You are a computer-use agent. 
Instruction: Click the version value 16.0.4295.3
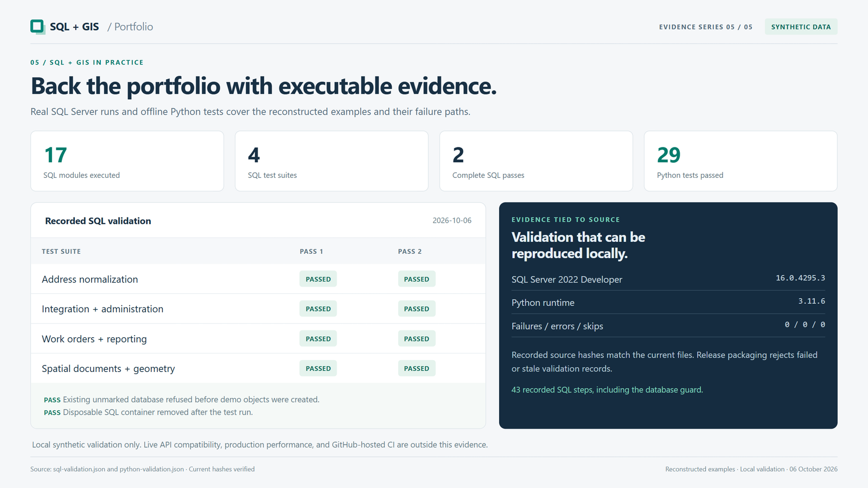(x=800, y=278)
